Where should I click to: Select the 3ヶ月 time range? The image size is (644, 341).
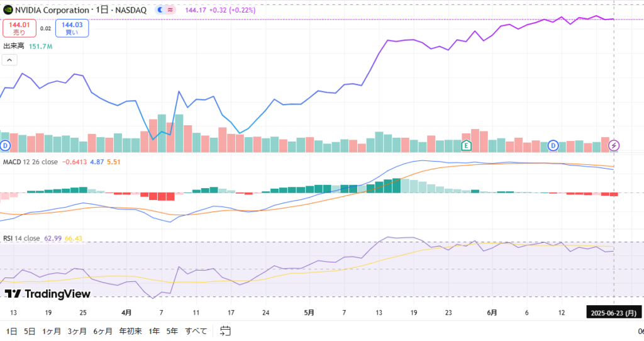click(x=77, y=331)
